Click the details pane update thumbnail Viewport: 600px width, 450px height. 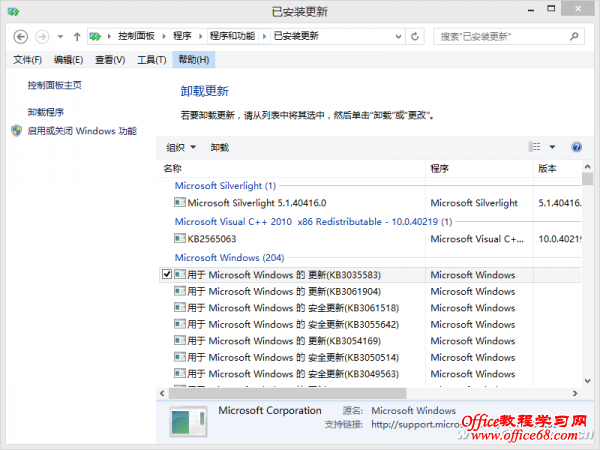coord(188,422)
